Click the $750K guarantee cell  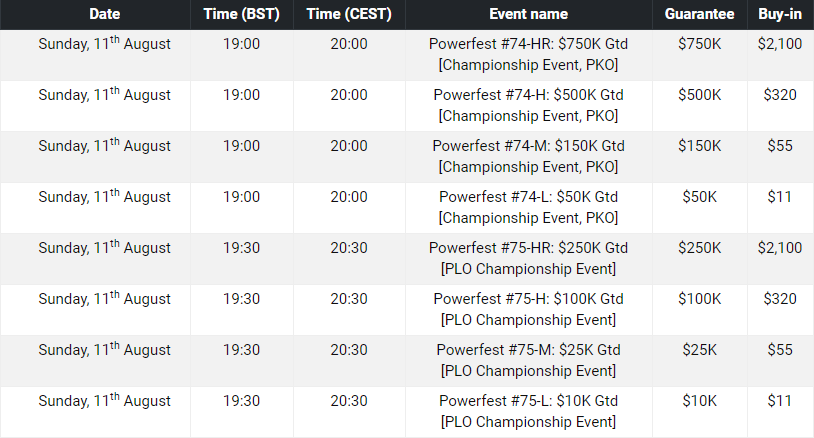[x=699, y=44]
